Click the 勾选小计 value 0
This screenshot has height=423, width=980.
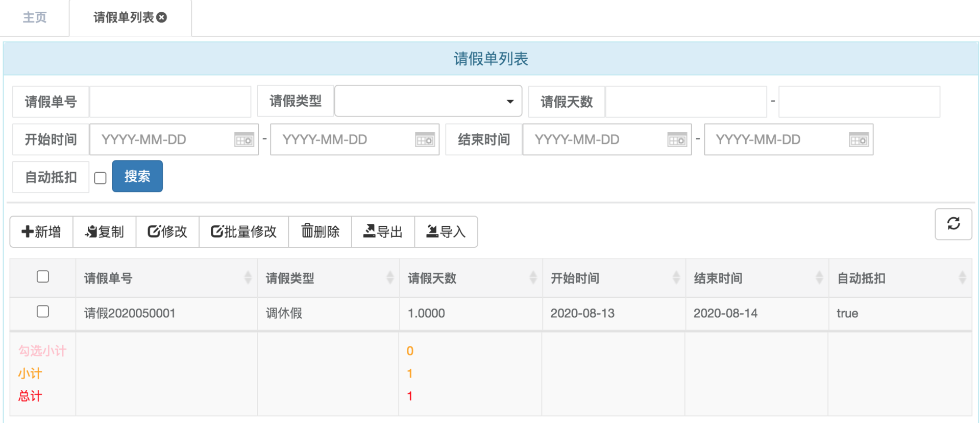click(410, 351)
